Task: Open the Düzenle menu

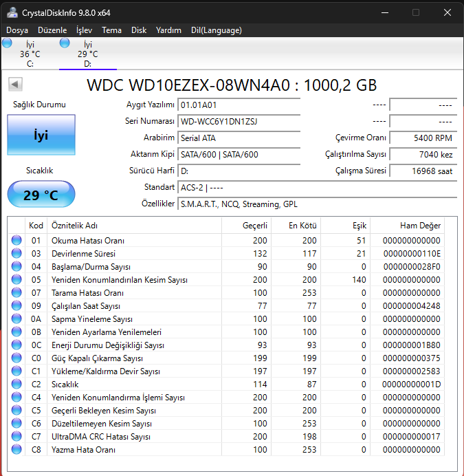Action: [x=52, y=30]
